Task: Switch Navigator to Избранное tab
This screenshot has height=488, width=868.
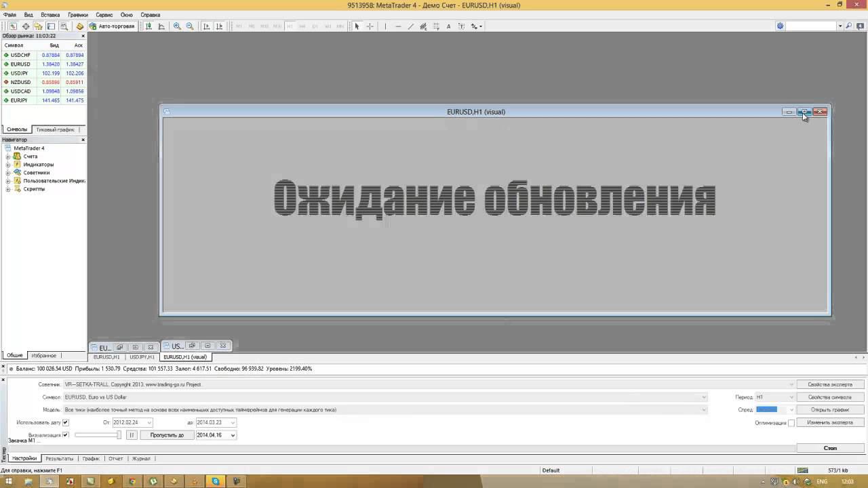Action: pos(43,355)
